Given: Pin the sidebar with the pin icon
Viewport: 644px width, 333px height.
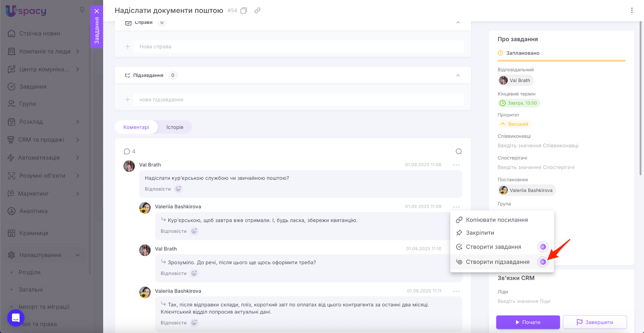Looking at the screenshot, I should 82,10.
